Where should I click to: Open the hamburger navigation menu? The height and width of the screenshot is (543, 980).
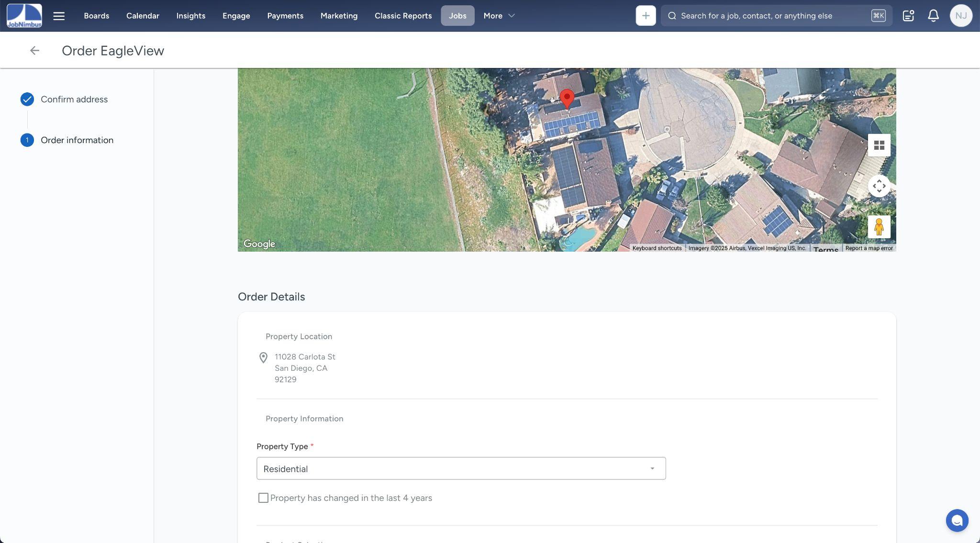(x=59, y=16)
